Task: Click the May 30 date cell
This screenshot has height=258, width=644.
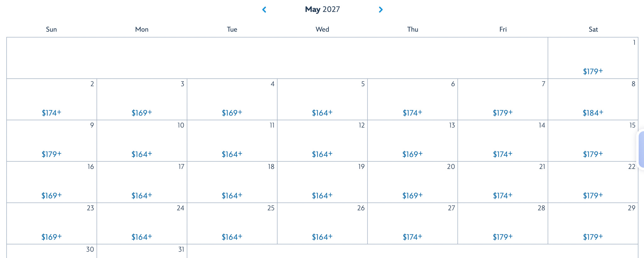Action: coord(52,252)
